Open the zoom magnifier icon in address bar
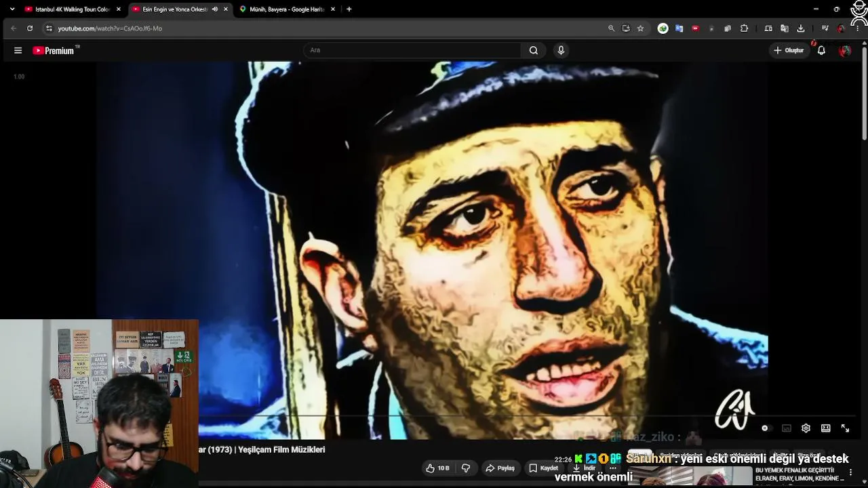The height and width of the screenshot is (488, 868). click(x=611, y=28)
